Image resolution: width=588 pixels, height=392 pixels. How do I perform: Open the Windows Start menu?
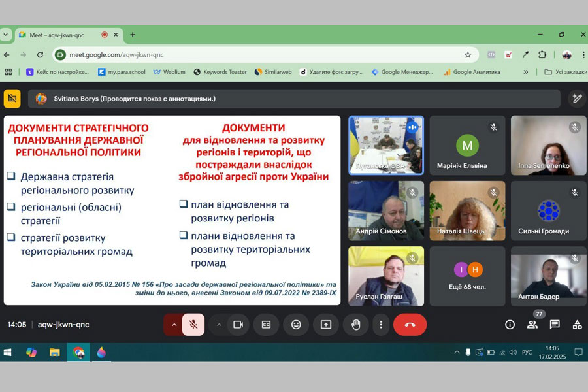pyautogui.click(x=7, y=352)
